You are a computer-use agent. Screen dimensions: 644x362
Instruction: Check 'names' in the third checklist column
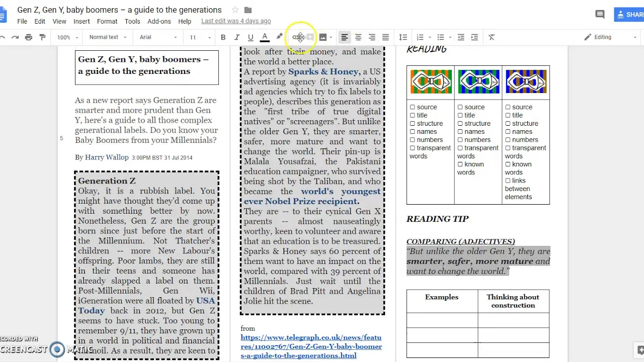point(508,132)
